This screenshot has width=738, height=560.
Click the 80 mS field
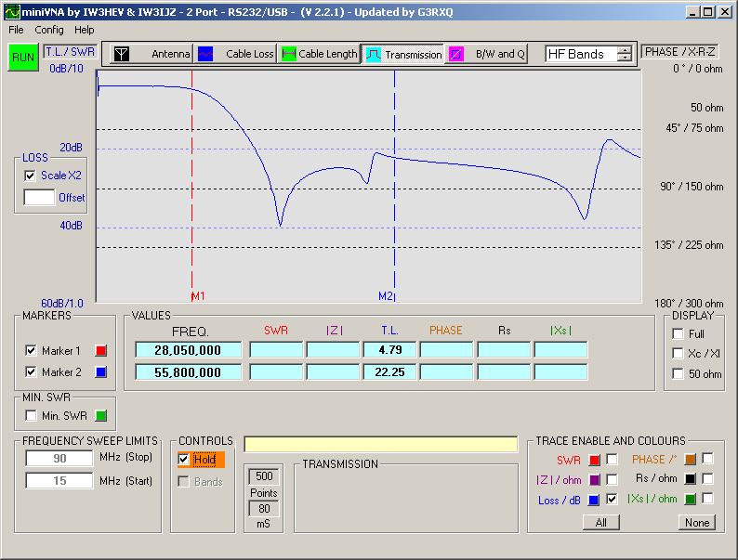264,508
